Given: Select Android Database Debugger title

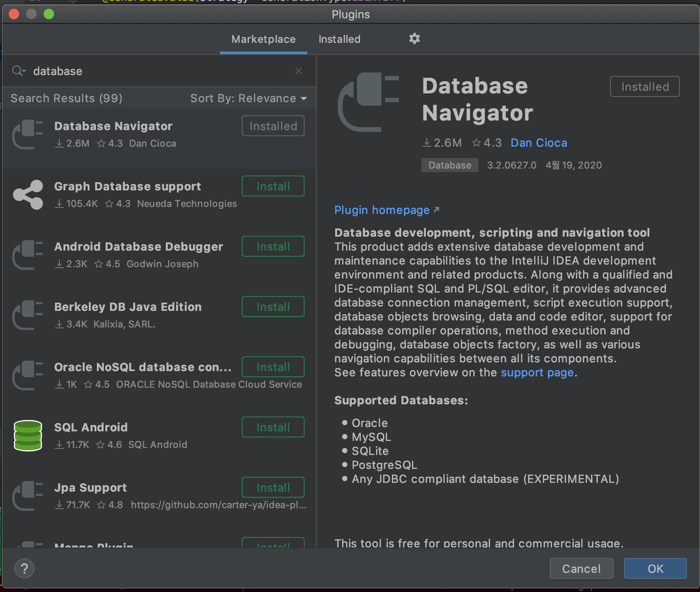Looking at the screenshot, I should [139, 247].
